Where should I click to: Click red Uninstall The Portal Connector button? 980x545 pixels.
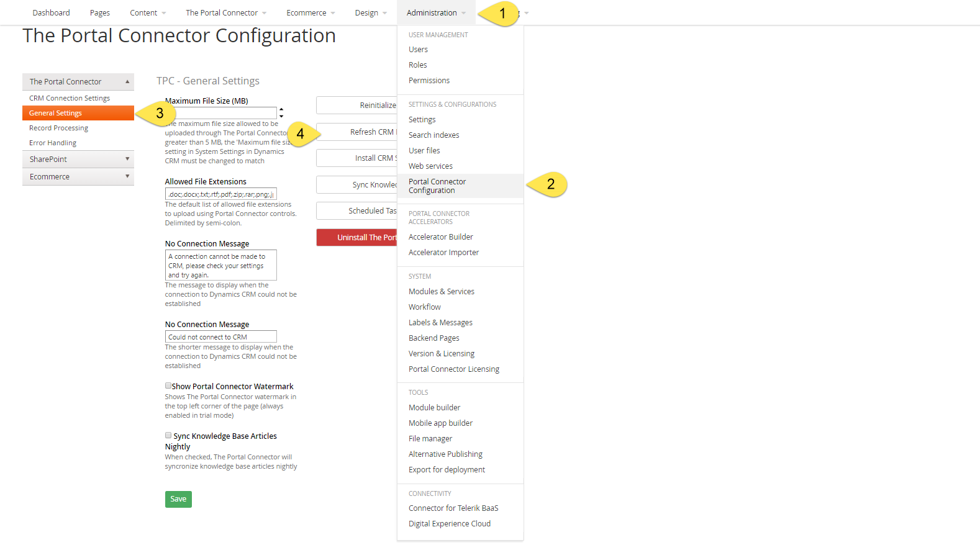coord(356,238)
